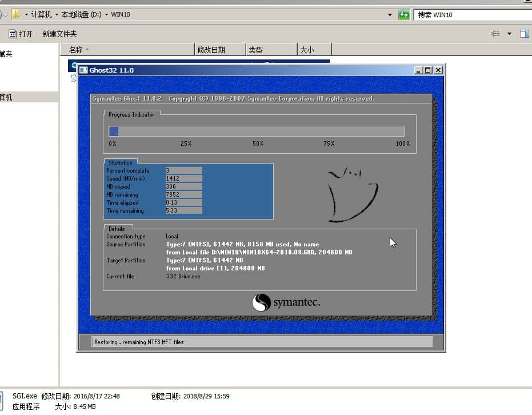
Task: Click the ghost mascot drawing
Action: click(x=351, y=194)
